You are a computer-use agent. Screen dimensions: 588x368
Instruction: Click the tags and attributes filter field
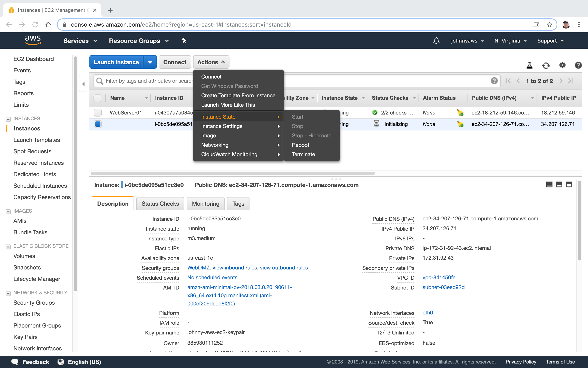[296, 81]
